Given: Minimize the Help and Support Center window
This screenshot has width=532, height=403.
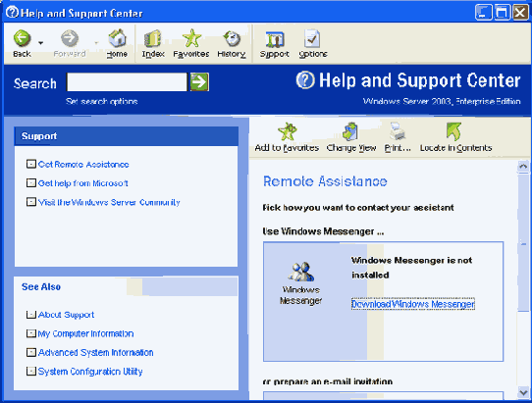Looking at the screenshot, I should pos(483,13).
